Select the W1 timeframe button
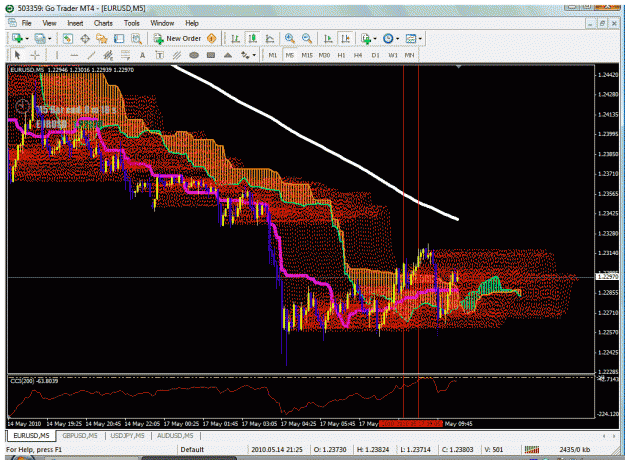The height and width of the screenshot is (460, 625). (x=393, y=55)
